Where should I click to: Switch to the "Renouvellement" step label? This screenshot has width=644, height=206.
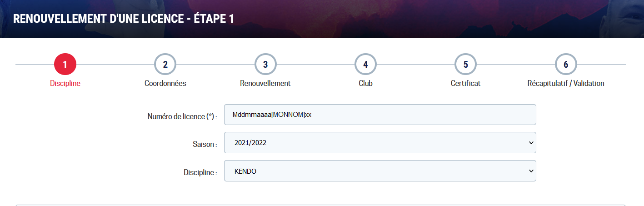[265, 84]
